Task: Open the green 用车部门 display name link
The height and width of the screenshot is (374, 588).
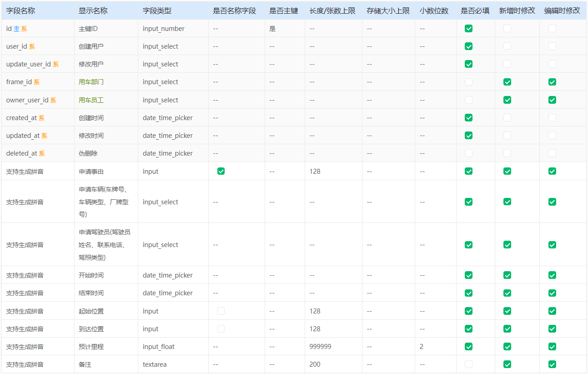Action: (x=91, y=82)
